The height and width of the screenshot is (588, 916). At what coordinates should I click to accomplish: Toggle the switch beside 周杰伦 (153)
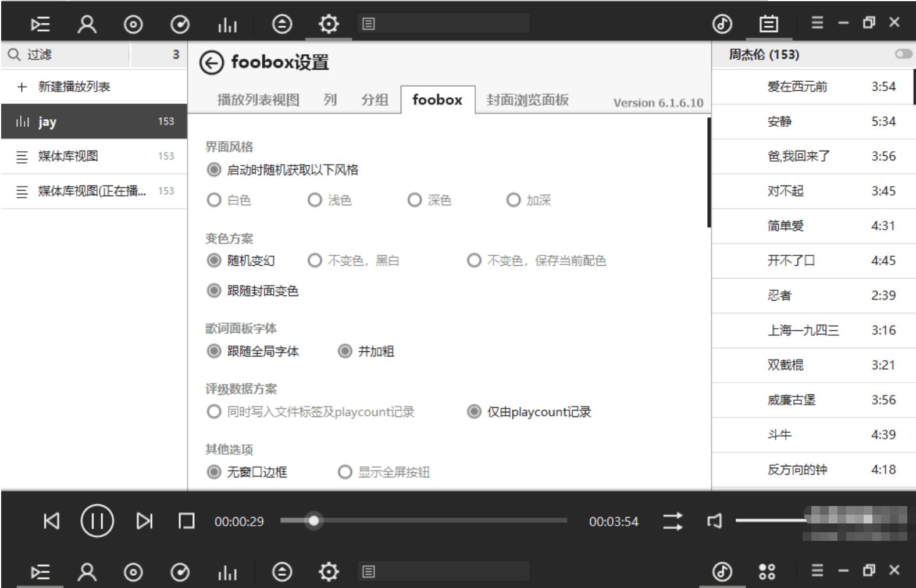click(903, 54)
